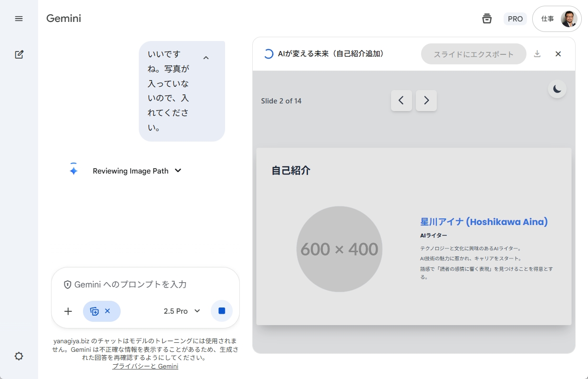The width and height of the screenshot is (588, 379).
Task: Open the 2.5 Pro model selector
Action: pos(182,311)
